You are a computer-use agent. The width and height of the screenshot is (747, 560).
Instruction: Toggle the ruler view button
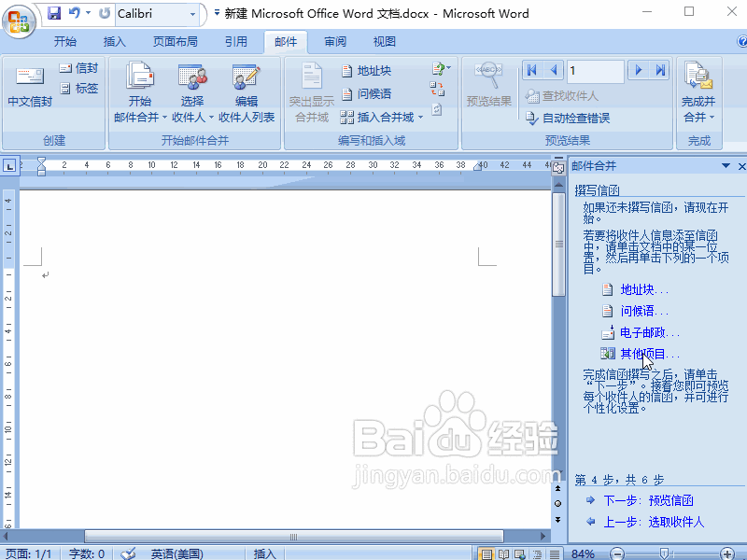[x=557, y=167]
